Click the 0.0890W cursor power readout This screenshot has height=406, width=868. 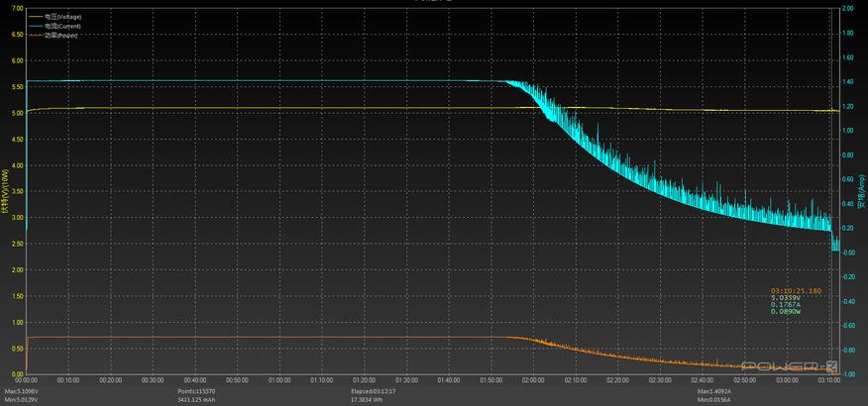785,311
